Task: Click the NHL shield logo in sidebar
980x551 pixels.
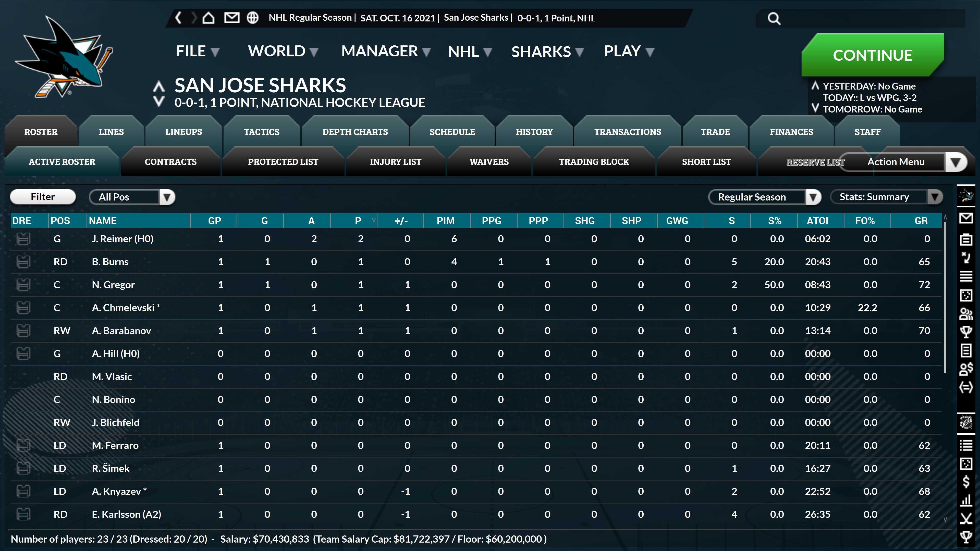Action: point(966,422)
